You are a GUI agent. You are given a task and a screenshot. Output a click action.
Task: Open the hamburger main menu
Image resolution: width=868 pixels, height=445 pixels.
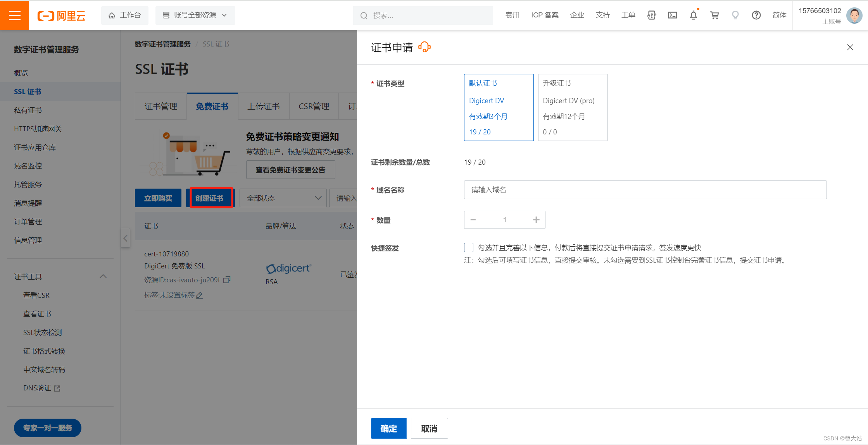(x=14, y=15)
